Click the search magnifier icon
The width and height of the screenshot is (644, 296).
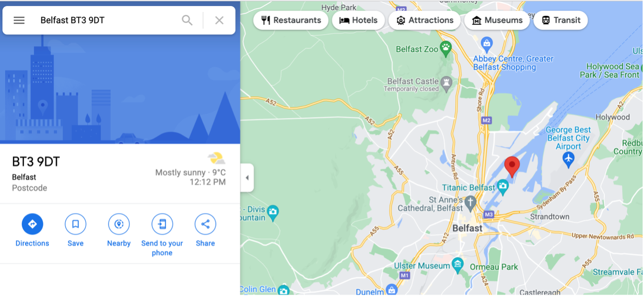(x=187, y=21)
